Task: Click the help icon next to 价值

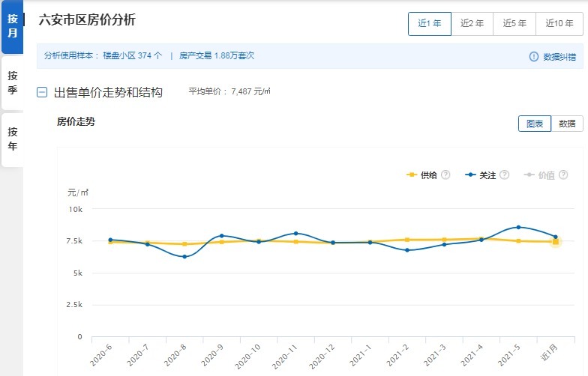Action: click(563, 175)
